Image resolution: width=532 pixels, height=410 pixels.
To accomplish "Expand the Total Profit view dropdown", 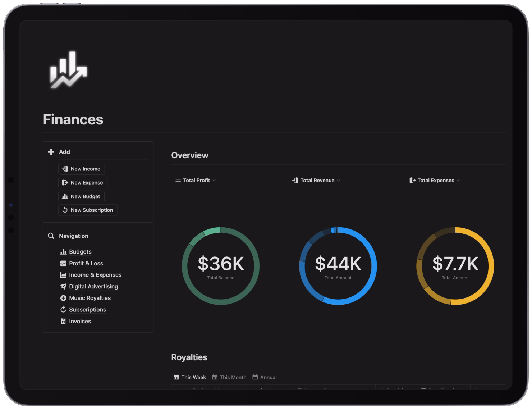I will 196,180.
